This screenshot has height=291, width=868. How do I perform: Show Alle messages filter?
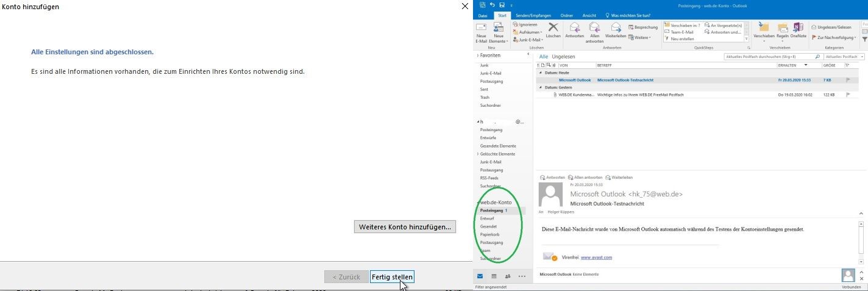544,56
